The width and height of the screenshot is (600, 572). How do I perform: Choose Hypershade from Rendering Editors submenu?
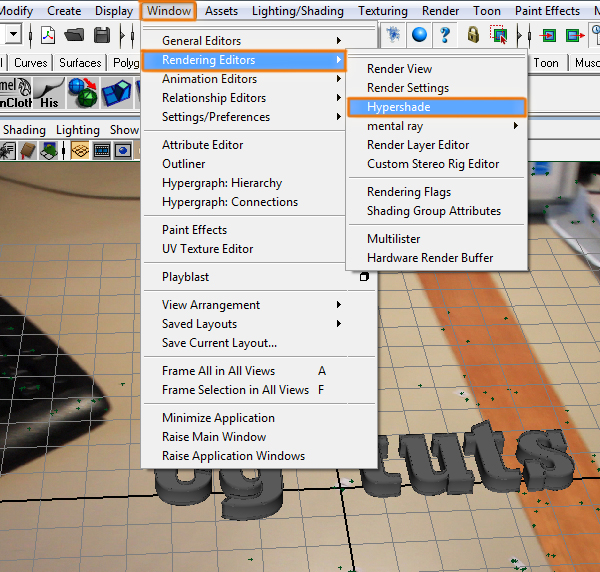[437, 107]
